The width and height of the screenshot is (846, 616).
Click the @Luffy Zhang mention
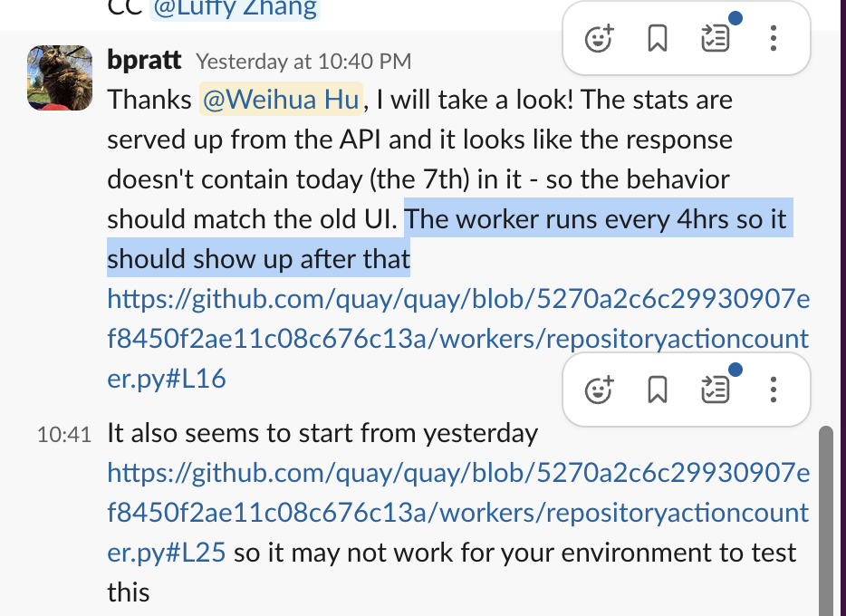[x=234, y=10]
